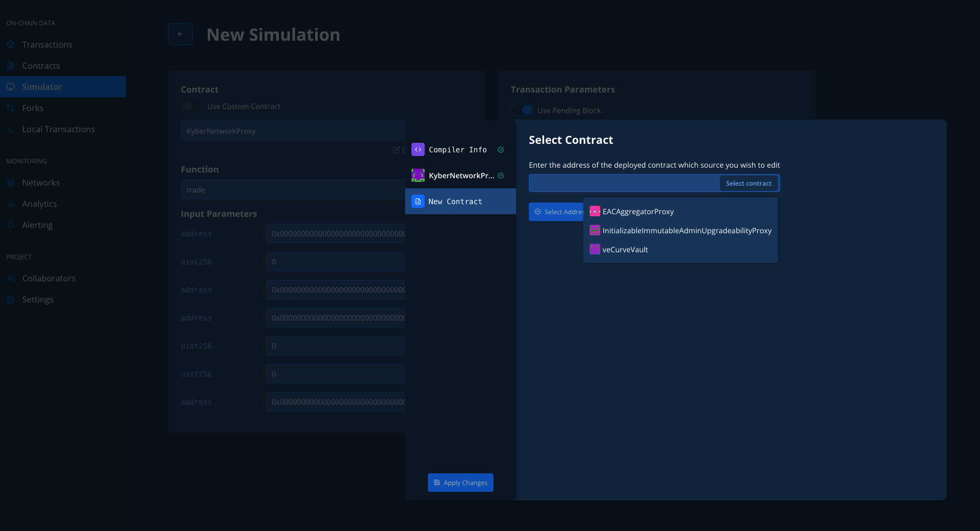Click the Compiler Info green checkmark
980x531 pixels.
(501, 150)
